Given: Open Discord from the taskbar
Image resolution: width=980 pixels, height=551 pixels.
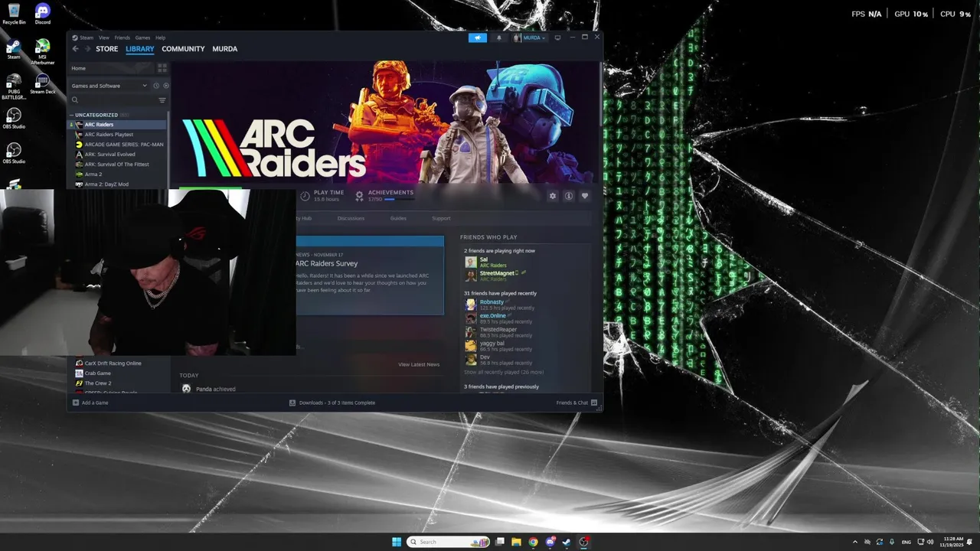Looking at the screenshot, I should coord(550,542).
